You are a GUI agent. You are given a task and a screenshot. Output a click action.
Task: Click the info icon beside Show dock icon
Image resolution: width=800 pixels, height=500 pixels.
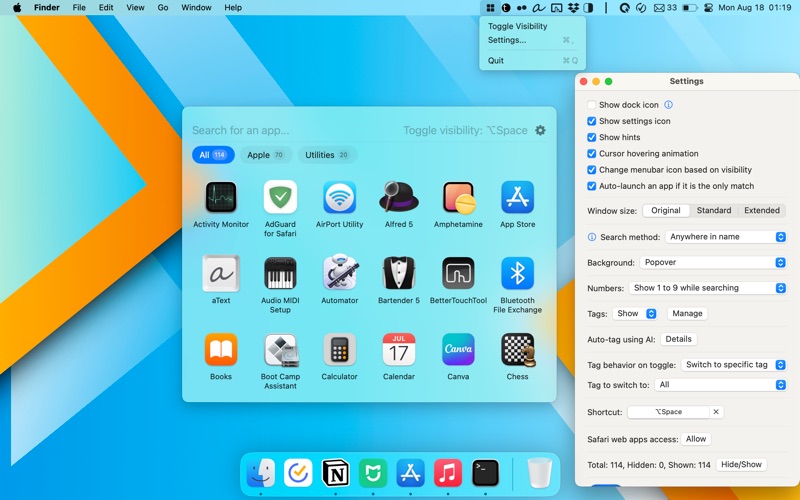coord(668,105)
